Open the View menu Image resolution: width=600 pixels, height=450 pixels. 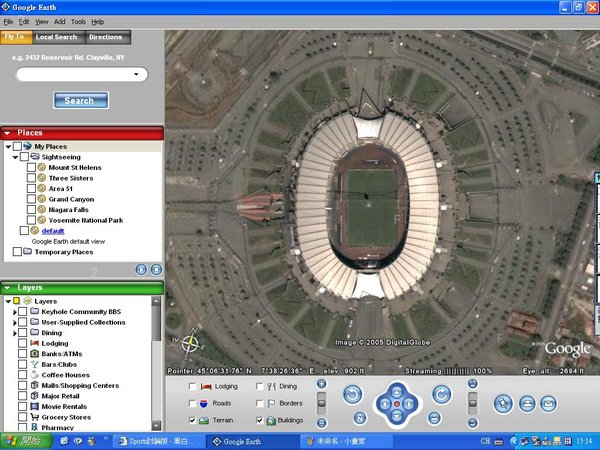pyautogui.click(x=42, y=22)
